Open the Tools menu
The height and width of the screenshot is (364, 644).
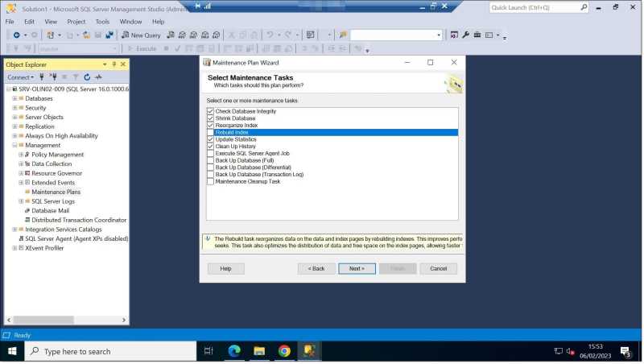[102, 22]
